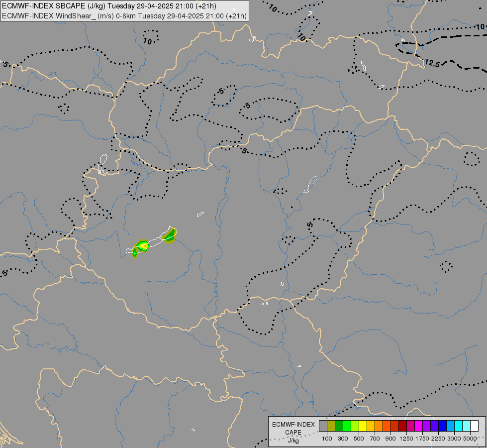The width and height of the screenshot is (487, 448).
Task: Click the olive swatch in the CAPE legend
Action: click(x=331, y=426)
